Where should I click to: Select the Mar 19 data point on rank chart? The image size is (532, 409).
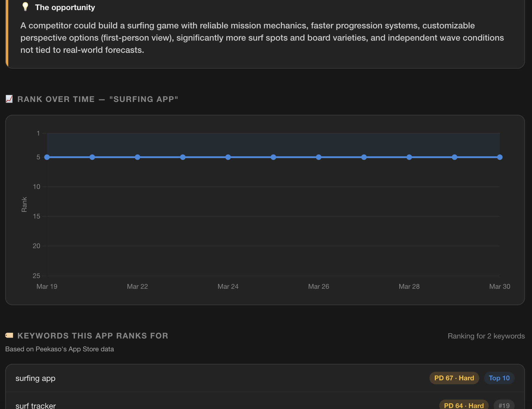[47, 157]
